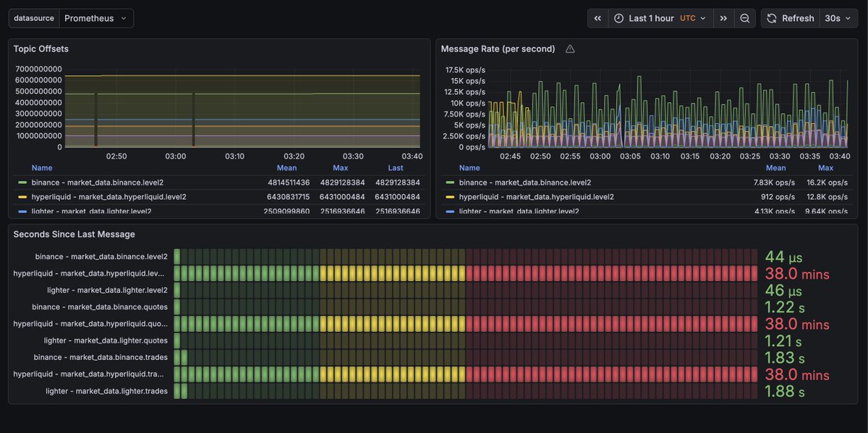
Task: Toggle lighter level2 series in Message Rate legend
Action: (519, 211)
